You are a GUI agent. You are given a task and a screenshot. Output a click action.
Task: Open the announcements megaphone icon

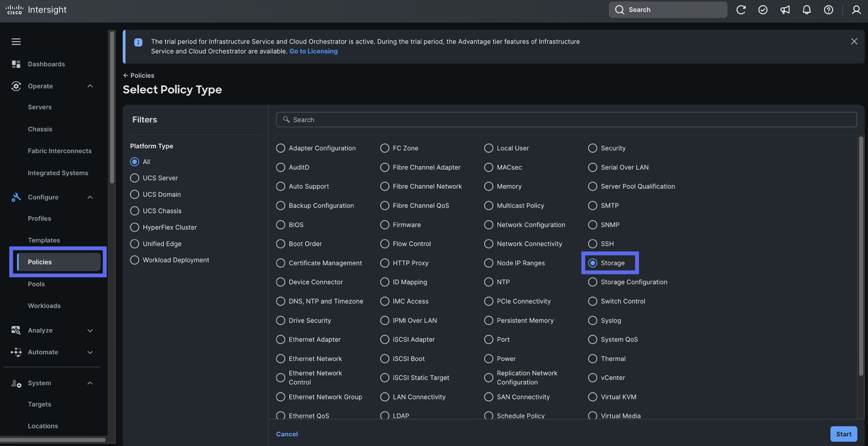[x=785, y=10]
